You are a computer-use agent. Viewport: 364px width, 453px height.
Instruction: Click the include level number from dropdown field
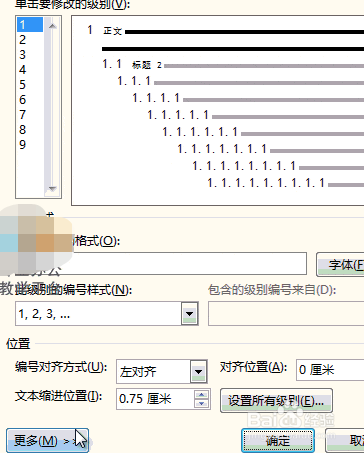pos(286,314)
